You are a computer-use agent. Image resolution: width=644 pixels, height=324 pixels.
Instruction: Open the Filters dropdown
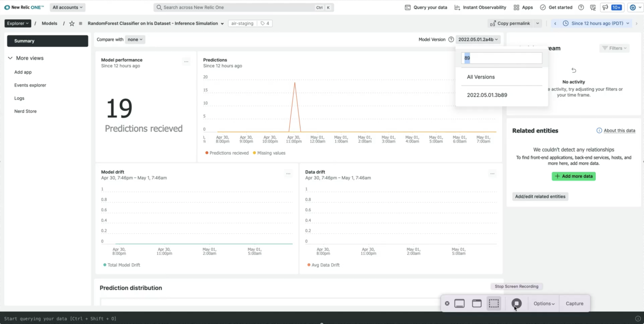(614, 48)
